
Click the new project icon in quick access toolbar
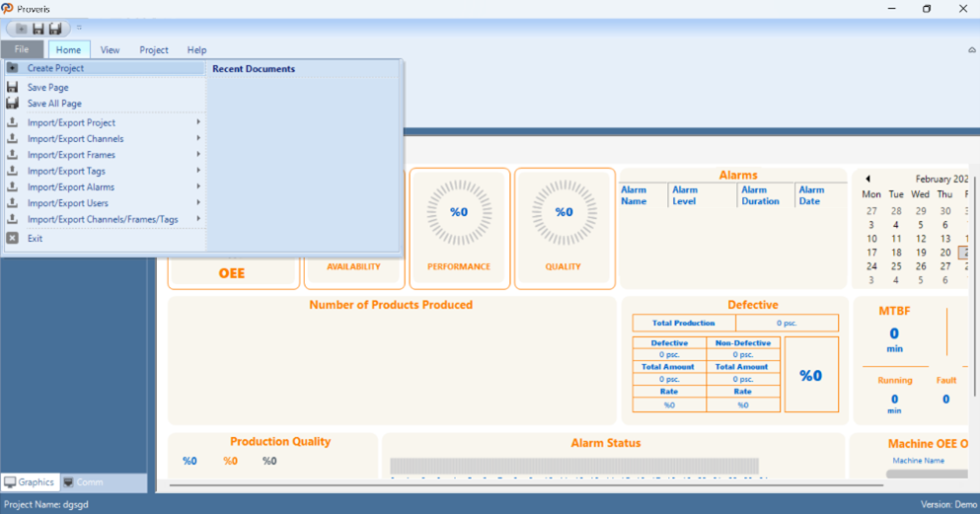(x=21, y=29)
